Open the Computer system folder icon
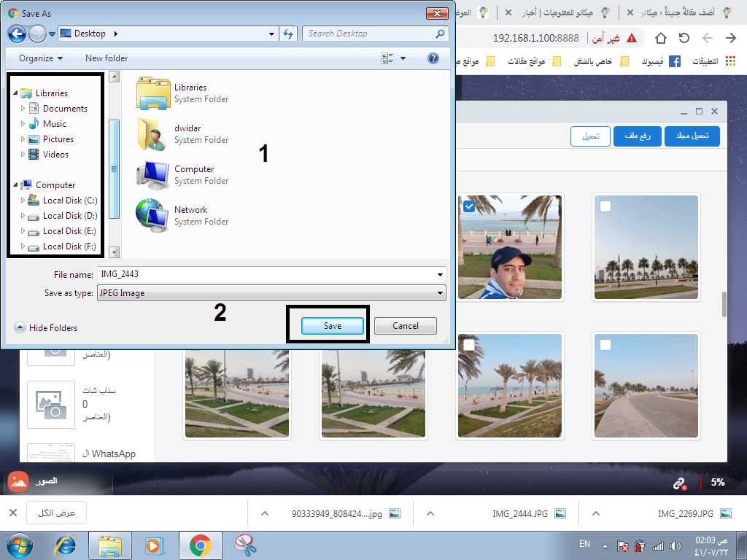Screen dimensions: 747x560 (x=152, y=175)
